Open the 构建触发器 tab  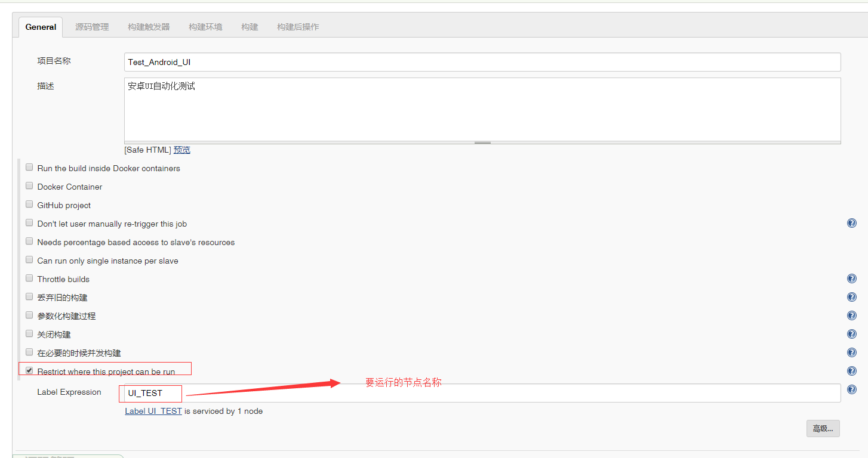(x=148, y=27)
